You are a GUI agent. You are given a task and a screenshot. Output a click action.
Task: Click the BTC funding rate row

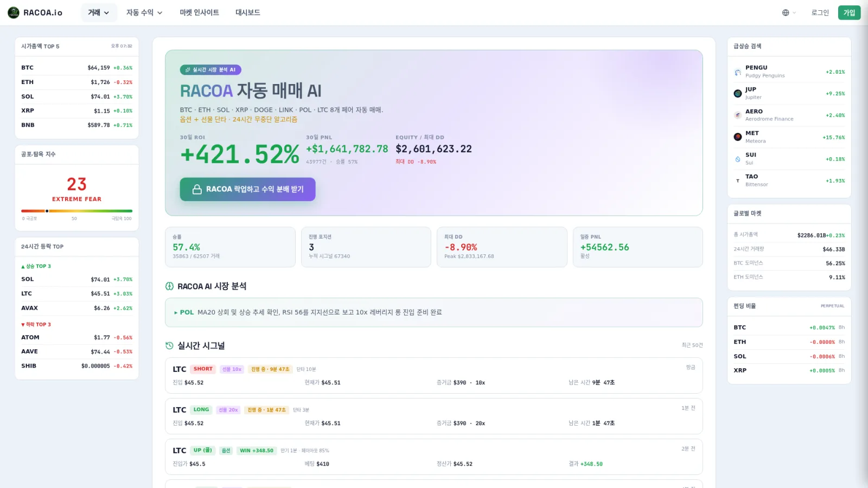pos(789,328)
